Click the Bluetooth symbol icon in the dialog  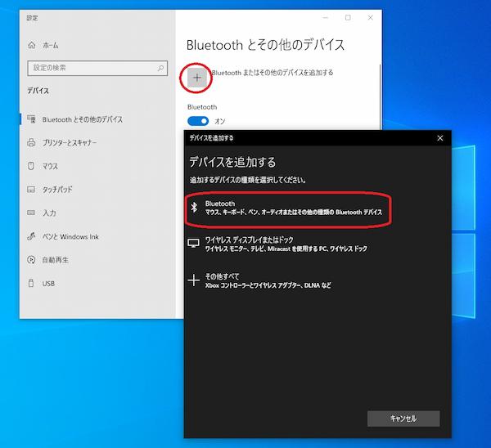point(194,207)
